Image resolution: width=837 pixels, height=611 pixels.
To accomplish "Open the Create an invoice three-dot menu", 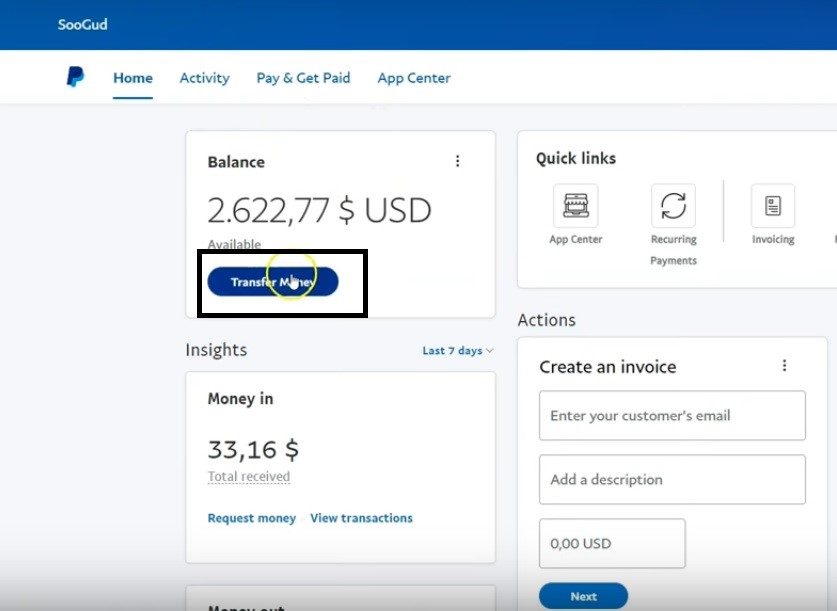I will (x=784, y=366).
